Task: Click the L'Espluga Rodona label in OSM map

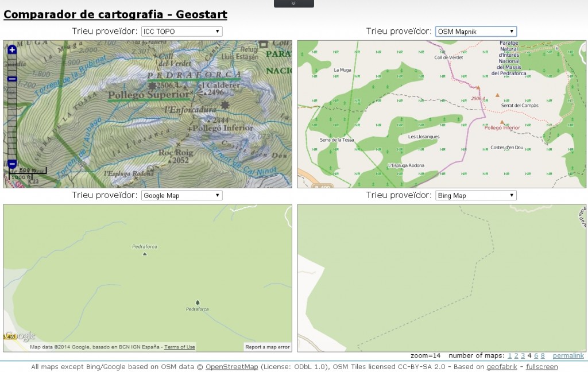Action: [x=406, y=165]
